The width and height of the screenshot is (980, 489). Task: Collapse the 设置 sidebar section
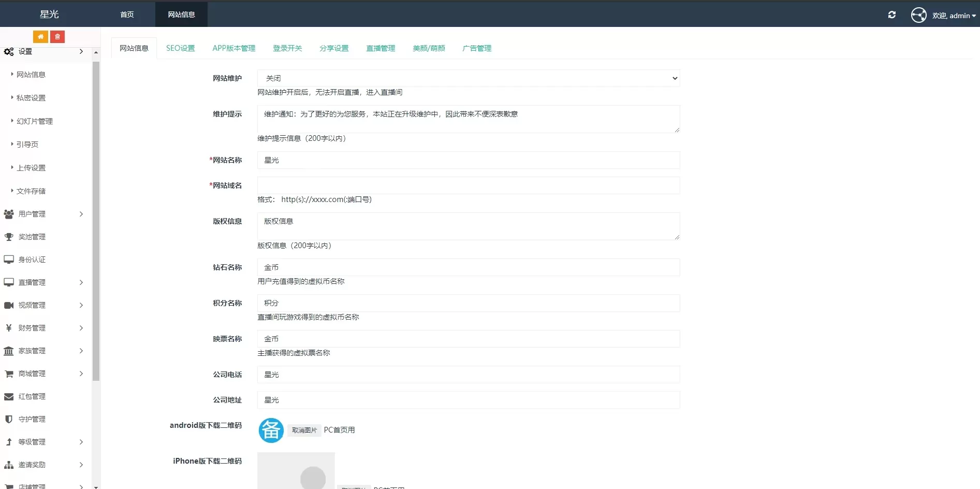click(x=43, y=51)
